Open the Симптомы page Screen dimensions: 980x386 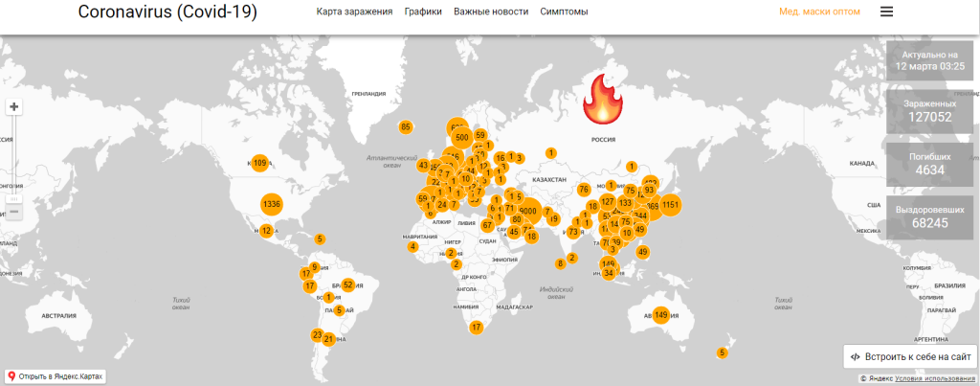(x=564, y=12)
